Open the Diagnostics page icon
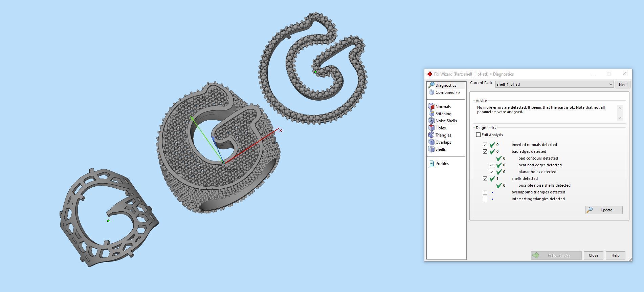Image resolution: width=644 pixels, height=292 pixels. click(x=431, y=85)
